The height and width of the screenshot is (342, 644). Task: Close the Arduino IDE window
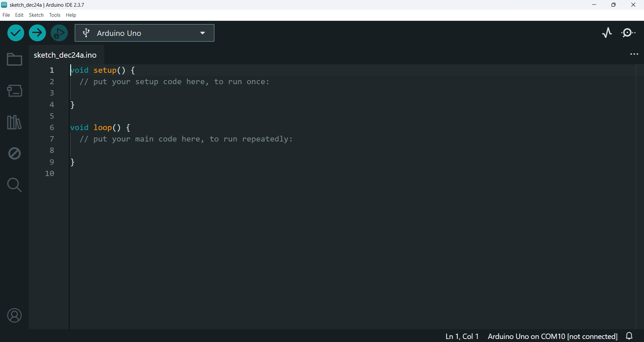(x=633, y=5)
